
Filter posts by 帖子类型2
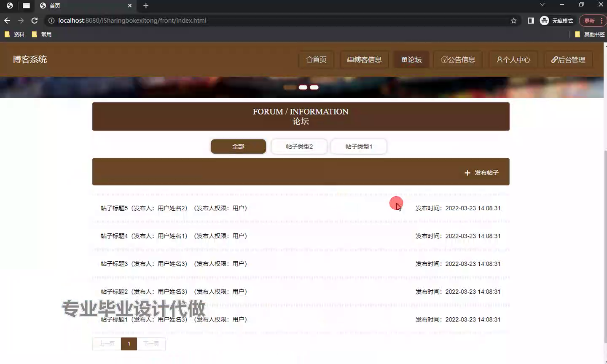pos(299,146)
